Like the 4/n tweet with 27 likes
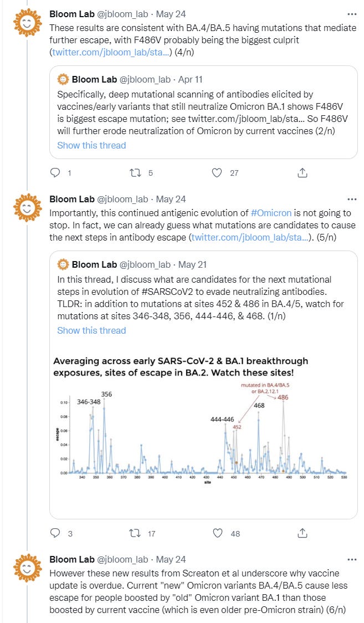The image size is (364, 623). point(218,173)
